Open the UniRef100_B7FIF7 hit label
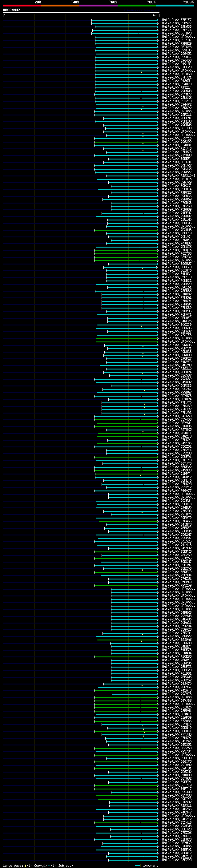 177,20
